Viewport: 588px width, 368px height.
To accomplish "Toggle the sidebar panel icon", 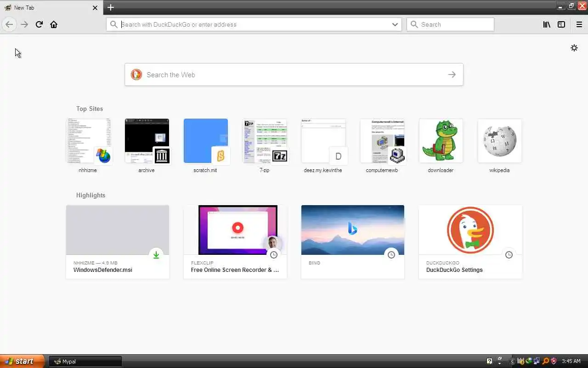I will [561, 24].
